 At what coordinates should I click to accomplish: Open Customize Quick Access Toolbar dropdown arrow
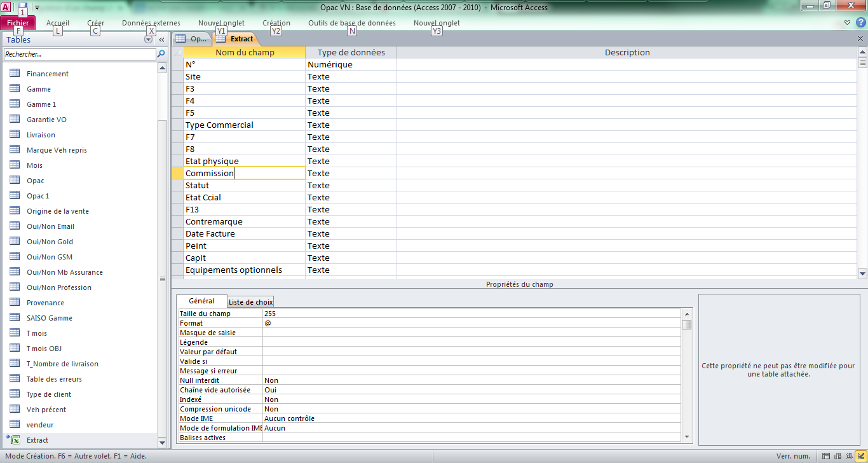click(x=37, y=8)
